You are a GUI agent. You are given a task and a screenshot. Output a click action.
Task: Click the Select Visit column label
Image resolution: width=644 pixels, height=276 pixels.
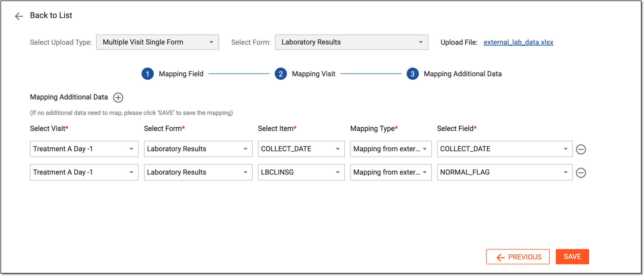tap(49, 129)
